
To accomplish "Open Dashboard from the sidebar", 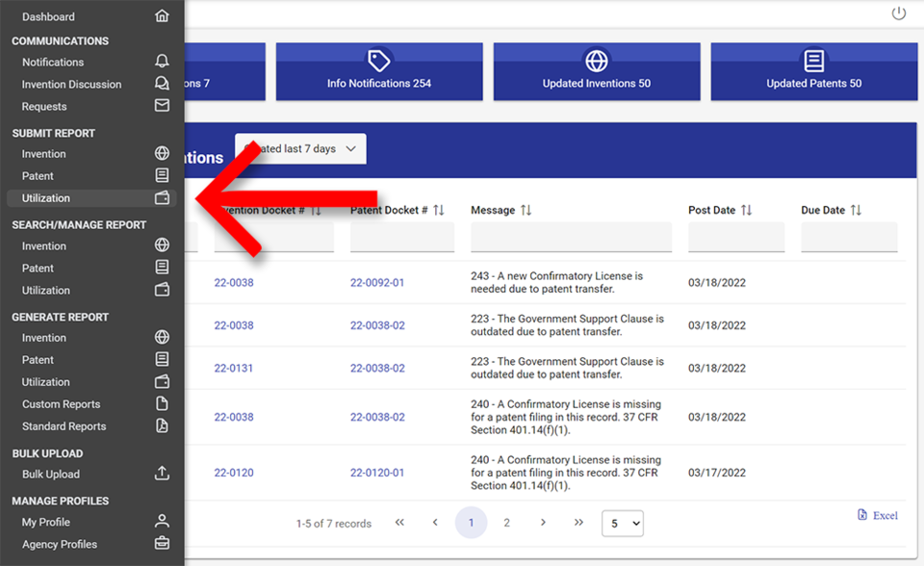I will tap(48, 16).
